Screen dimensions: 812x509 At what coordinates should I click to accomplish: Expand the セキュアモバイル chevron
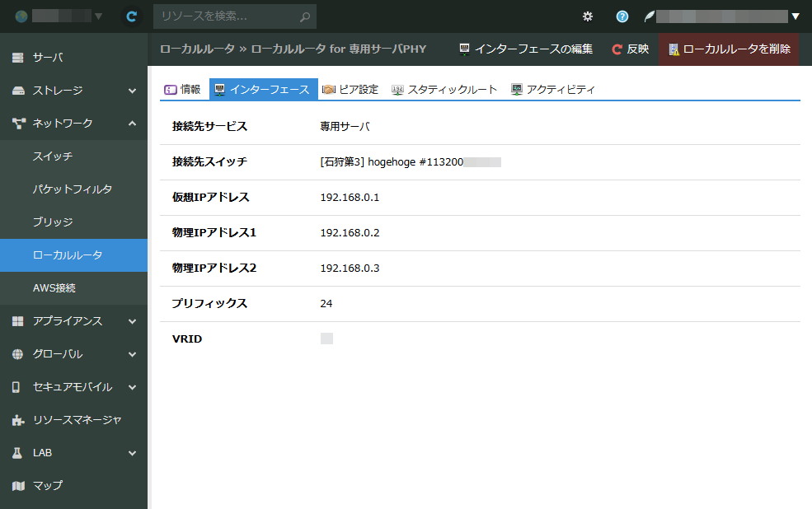tap(133, 387)
